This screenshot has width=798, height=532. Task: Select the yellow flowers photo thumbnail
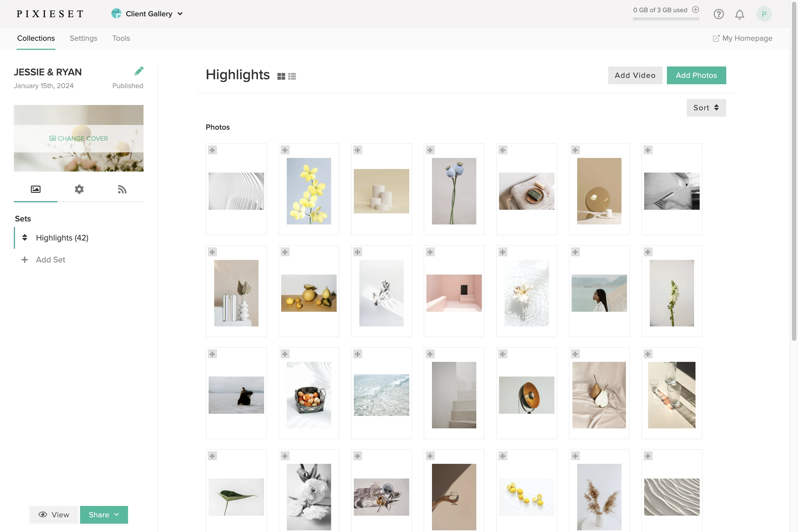pos(309,191)
